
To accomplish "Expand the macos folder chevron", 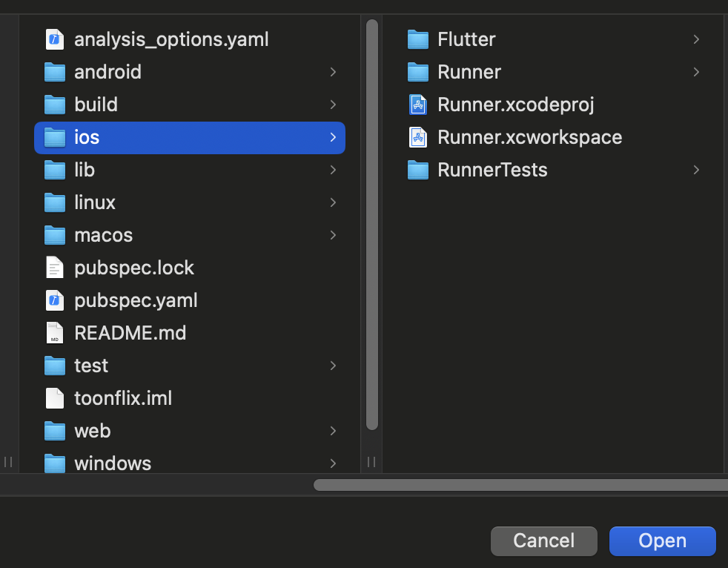I will pyautogui.click(x=333, y=235).
